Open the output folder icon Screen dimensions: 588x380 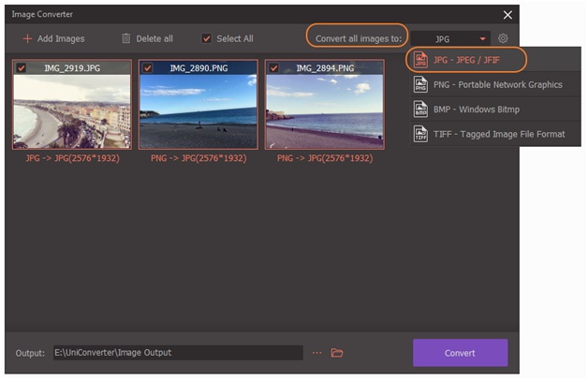[x=338, y=353]
